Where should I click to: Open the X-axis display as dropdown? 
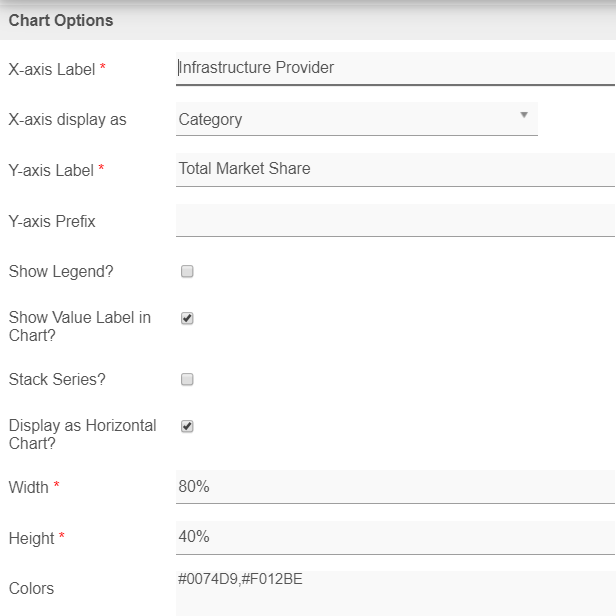point(356,119)
